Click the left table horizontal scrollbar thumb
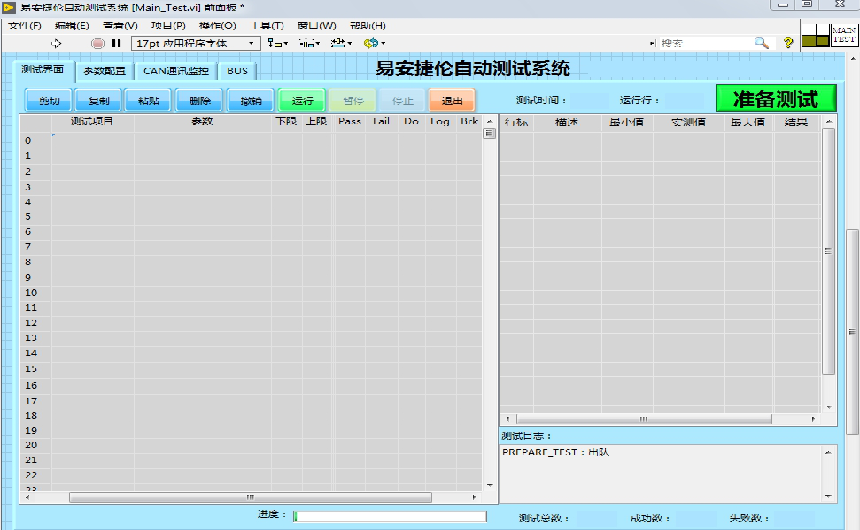Image resolution: width=860 pixels, height=530 pixels. (250, 498)
